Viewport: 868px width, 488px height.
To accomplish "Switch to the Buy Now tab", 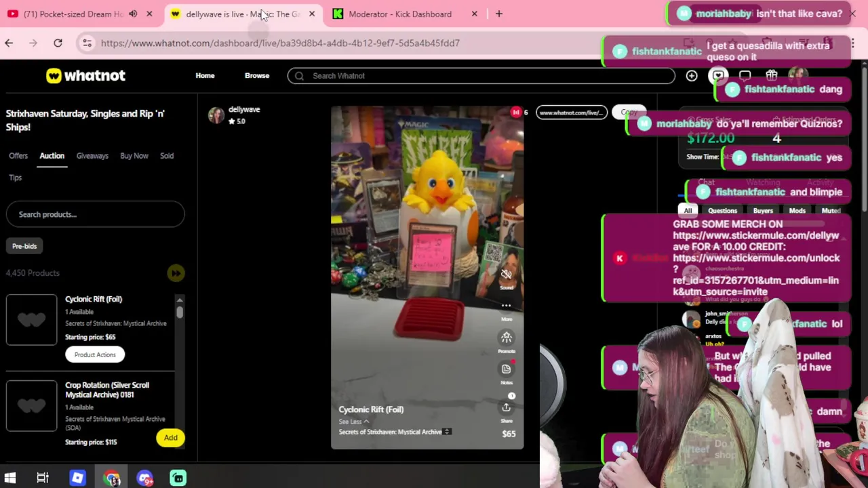I will 134,156.
